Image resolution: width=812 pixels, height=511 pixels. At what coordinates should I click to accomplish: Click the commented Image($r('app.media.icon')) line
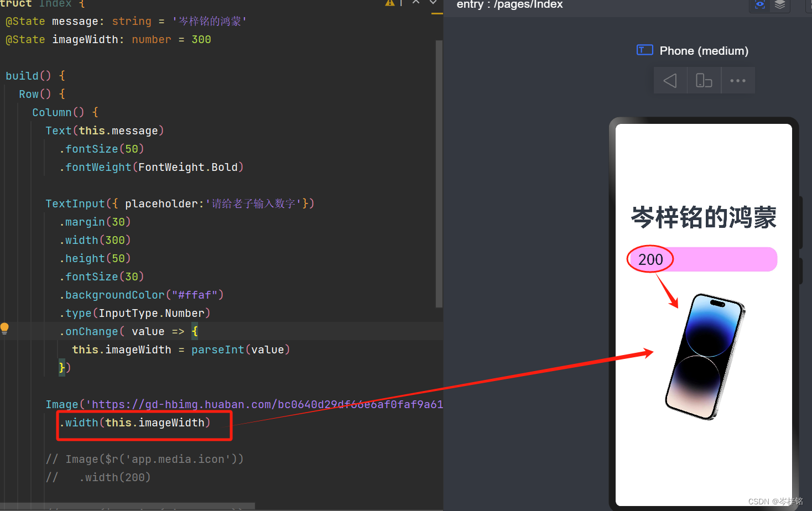145,459
